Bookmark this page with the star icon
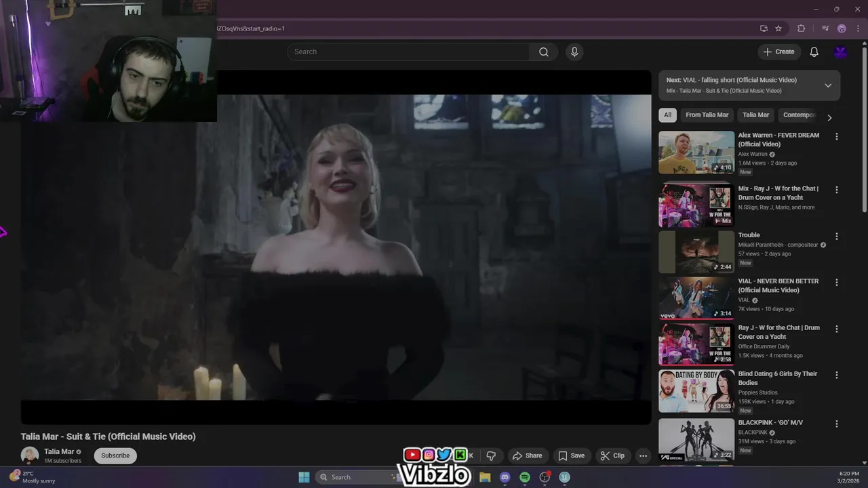868x488 pixels. coord(778,28)
